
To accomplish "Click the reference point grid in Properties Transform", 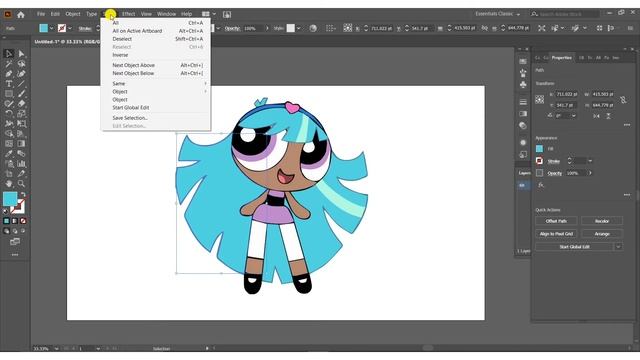I will [540, 99].
